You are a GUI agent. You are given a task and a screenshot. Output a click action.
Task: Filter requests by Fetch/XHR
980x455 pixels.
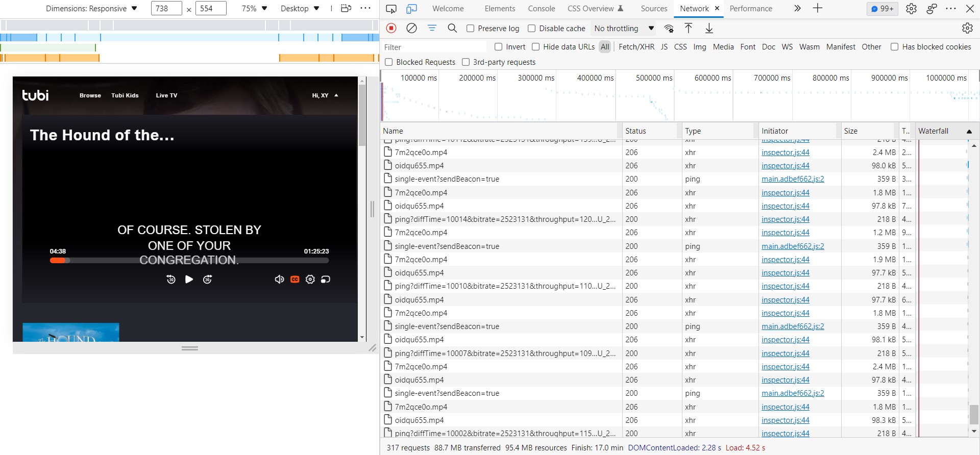[636, 47]
